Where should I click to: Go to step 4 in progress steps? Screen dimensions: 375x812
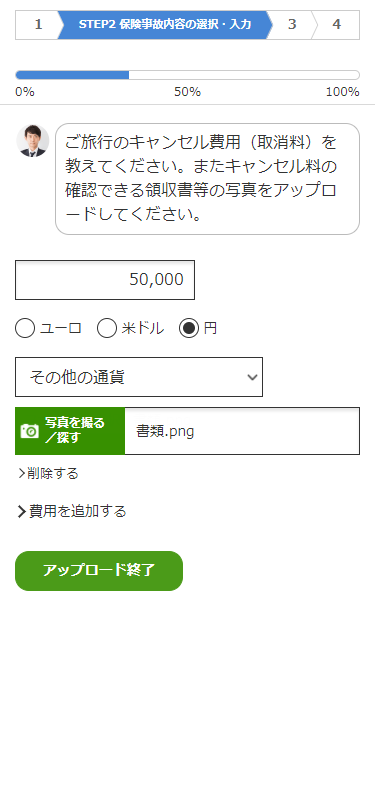337,25
